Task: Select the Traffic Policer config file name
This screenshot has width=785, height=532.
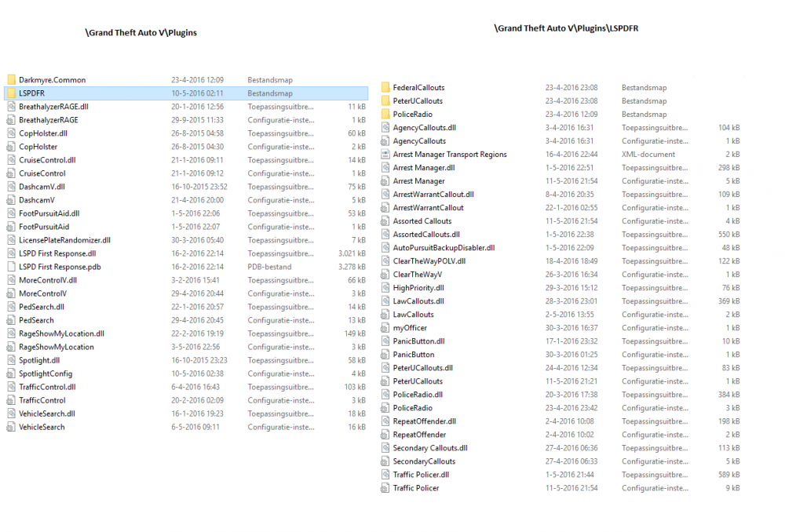Action: (416, 488)
